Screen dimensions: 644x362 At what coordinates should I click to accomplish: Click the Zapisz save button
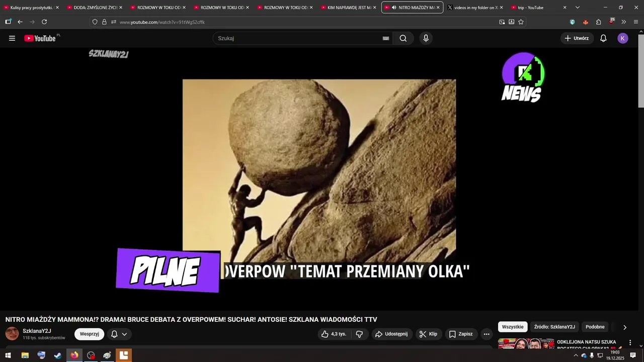pyautogui.click(x=461, y=334)
